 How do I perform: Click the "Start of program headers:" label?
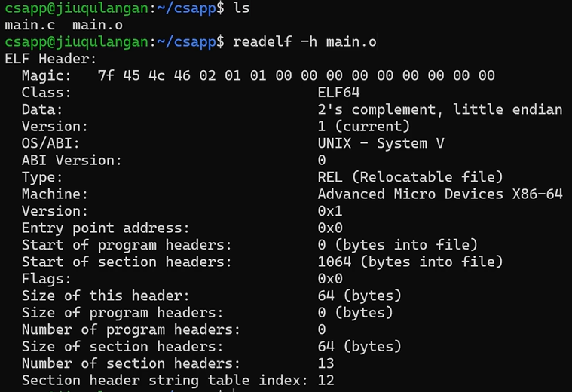coord(127,245)
